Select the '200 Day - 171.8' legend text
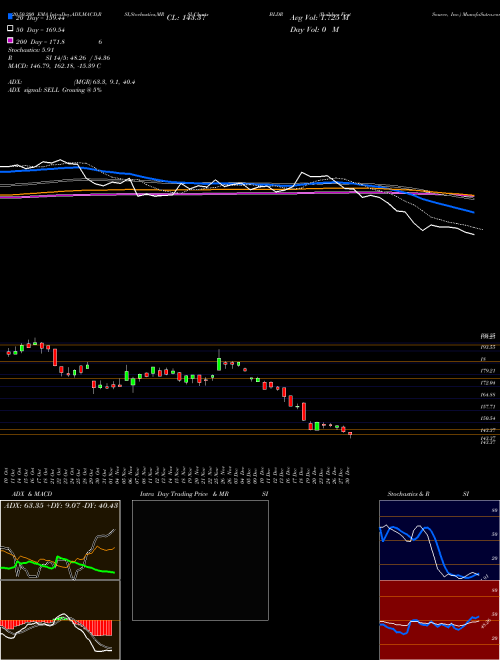The image size is (500, 660). (x=40, y=42)
